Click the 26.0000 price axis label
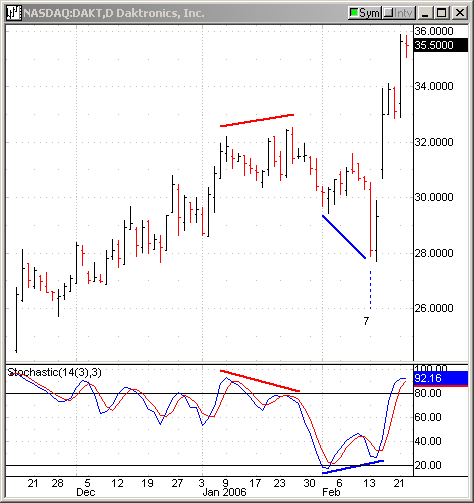The image size is (474, 503). point(434,308)
